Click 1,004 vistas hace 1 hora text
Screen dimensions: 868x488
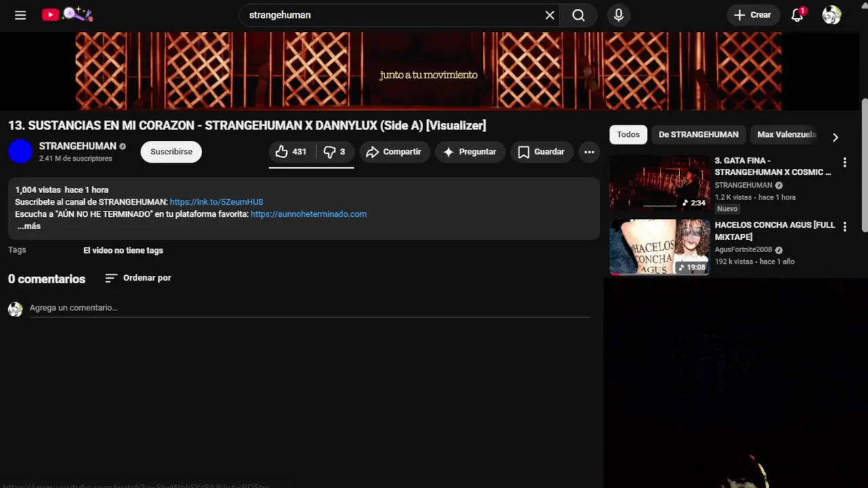point(62,190)
